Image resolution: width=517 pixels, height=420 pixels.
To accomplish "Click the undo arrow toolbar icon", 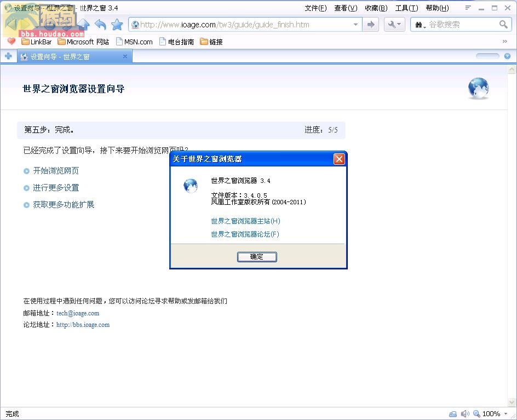I will point(100,25).
